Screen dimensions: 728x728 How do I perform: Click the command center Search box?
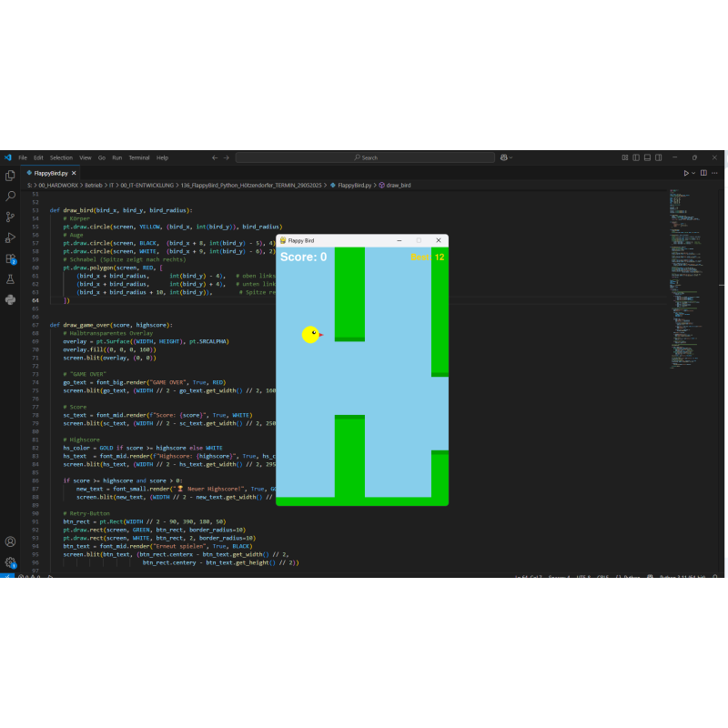[366, 157]
